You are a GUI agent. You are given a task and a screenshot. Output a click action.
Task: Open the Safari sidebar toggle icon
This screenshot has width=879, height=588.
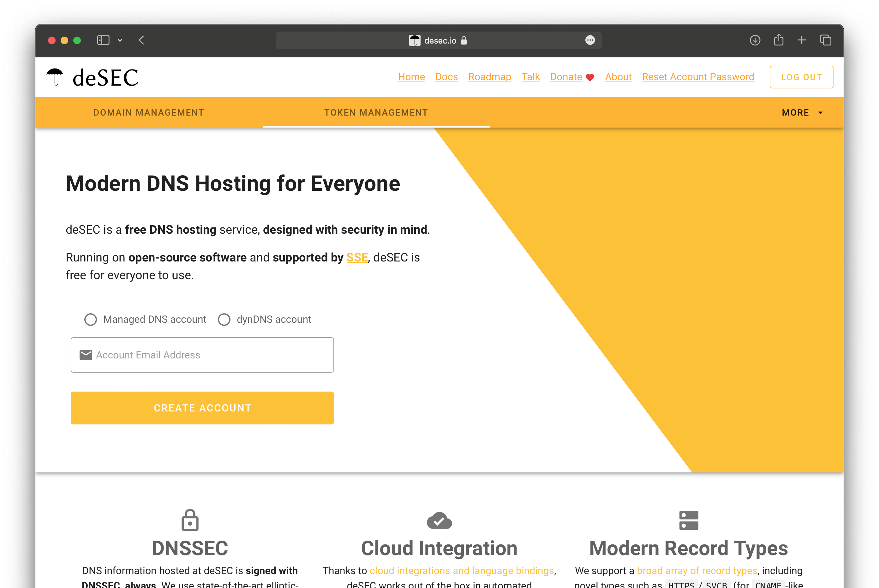[103, 40]
